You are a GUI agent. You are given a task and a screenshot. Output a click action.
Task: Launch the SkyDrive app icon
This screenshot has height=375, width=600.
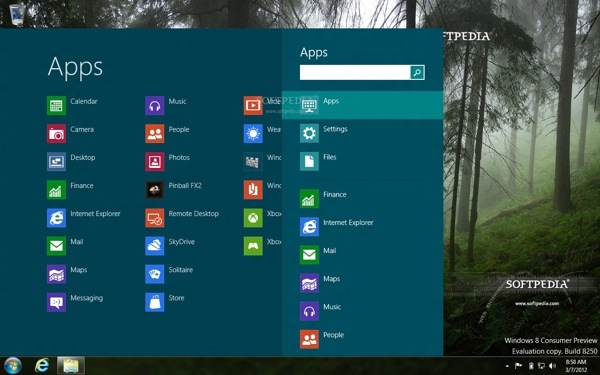[155, 246]
